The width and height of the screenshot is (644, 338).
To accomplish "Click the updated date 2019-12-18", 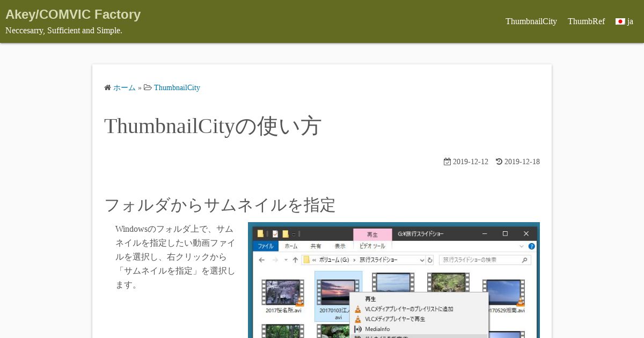I will [x=522, y=161].
